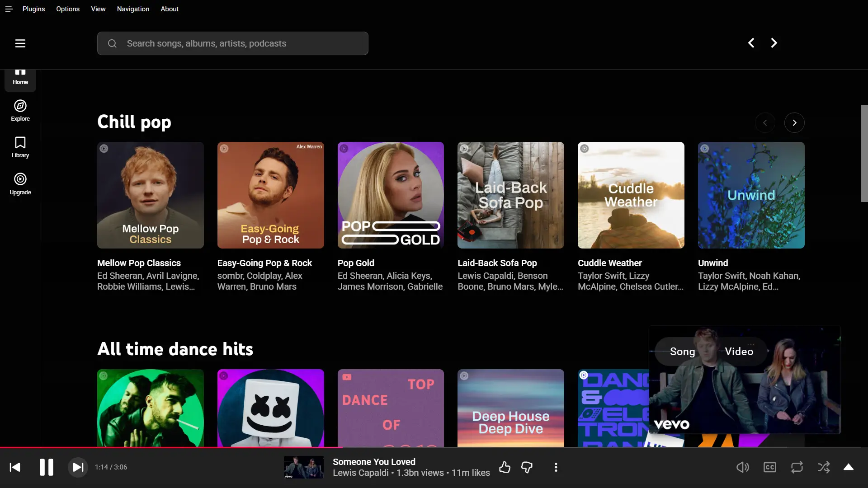Open Deep House Deep Dive playlist cover
Image resolution: width=868 pixels, height=488 pixels.
point(511,408)
